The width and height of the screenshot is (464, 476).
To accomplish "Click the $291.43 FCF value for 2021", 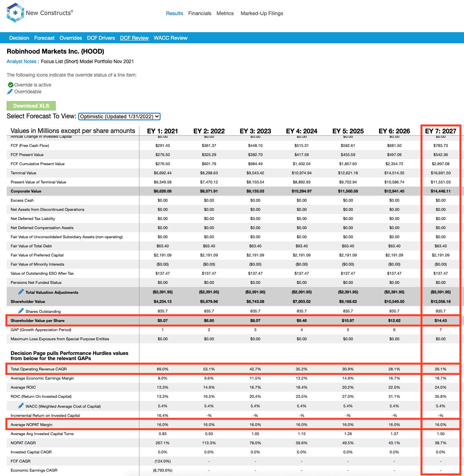I will (x=162, y=146).
